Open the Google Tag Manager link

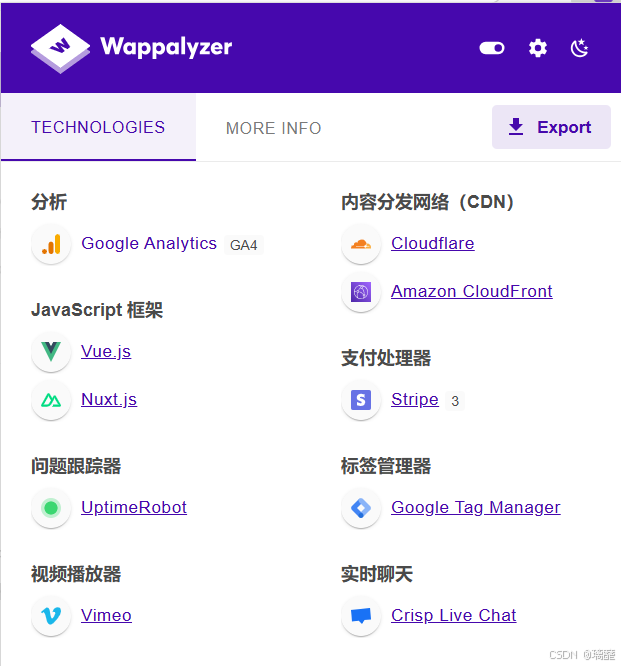click(x=476, y=508)
